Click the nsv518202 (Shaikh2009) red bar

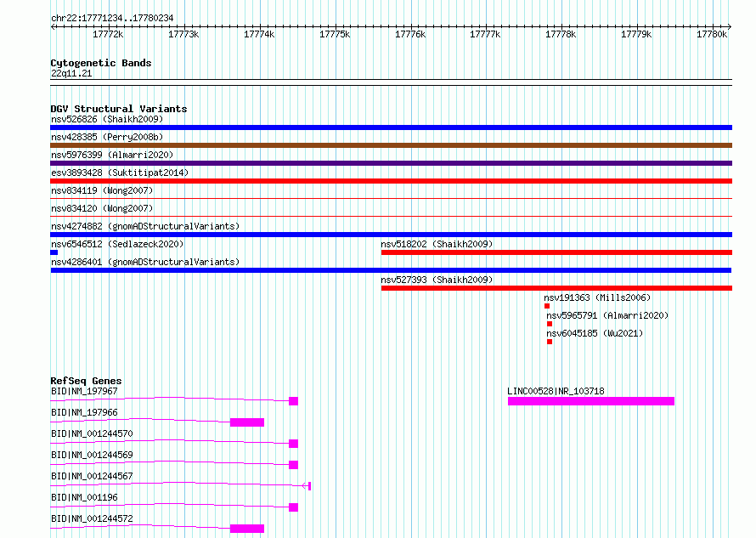[556, 252]
